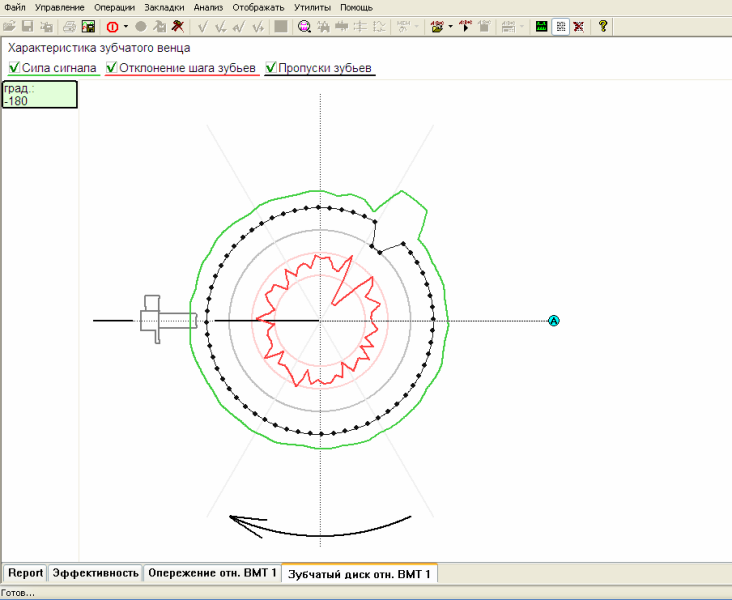Viewport: 732px width, 600px height.
Task: Click the script play arrow icon
Action: tap(466, 26)
